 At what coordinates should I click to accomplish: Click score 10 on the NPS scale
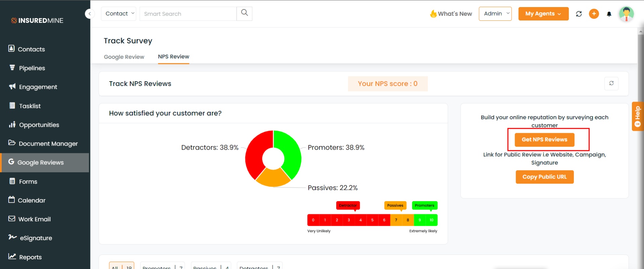point(432,220)
